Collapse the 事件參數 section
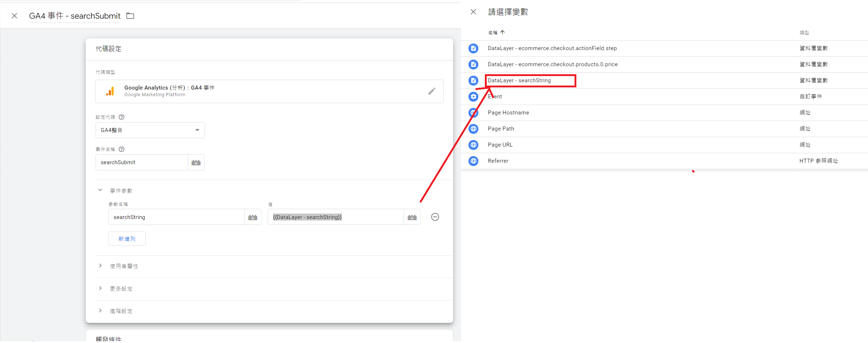 coord(100,190)
